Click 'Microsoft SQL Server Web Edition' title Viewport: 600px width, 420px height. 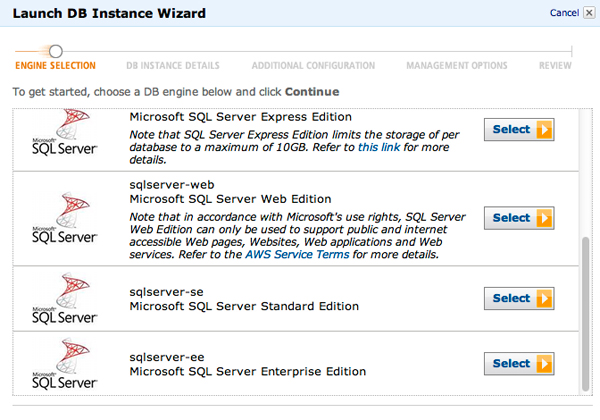(230, 199)
